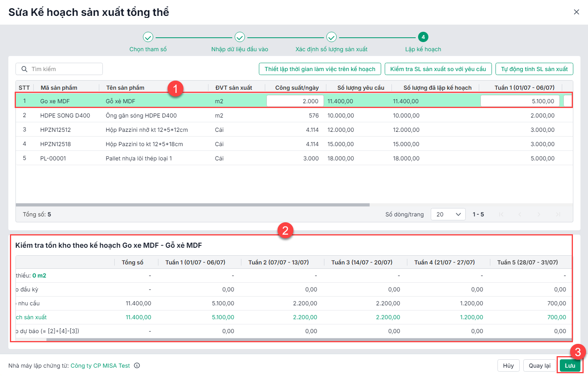The height and width of the screenshot is (376, 588).
Task: Click the search magnifier icon
Action: point(24,69)
